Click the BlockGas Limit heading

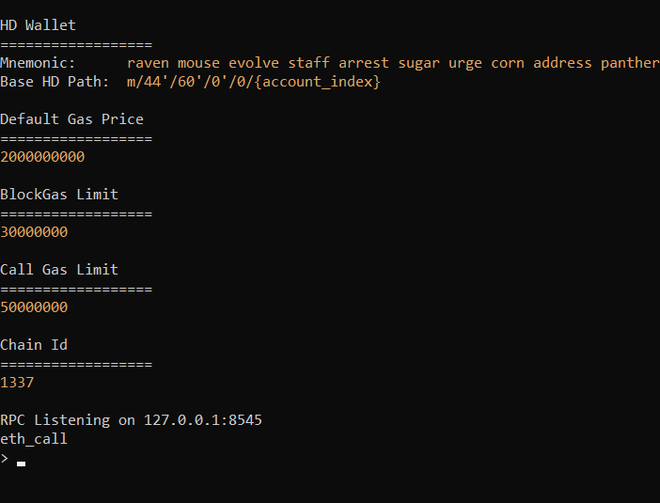point(59,194)
